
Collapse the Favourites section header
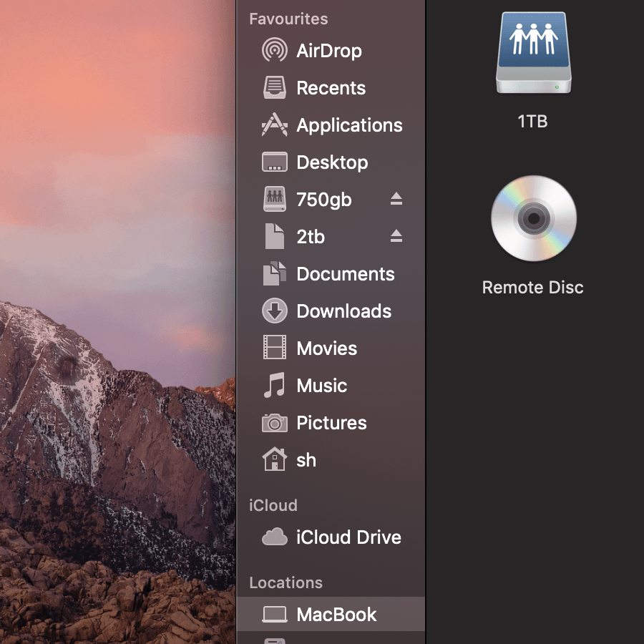pos(288,19)
